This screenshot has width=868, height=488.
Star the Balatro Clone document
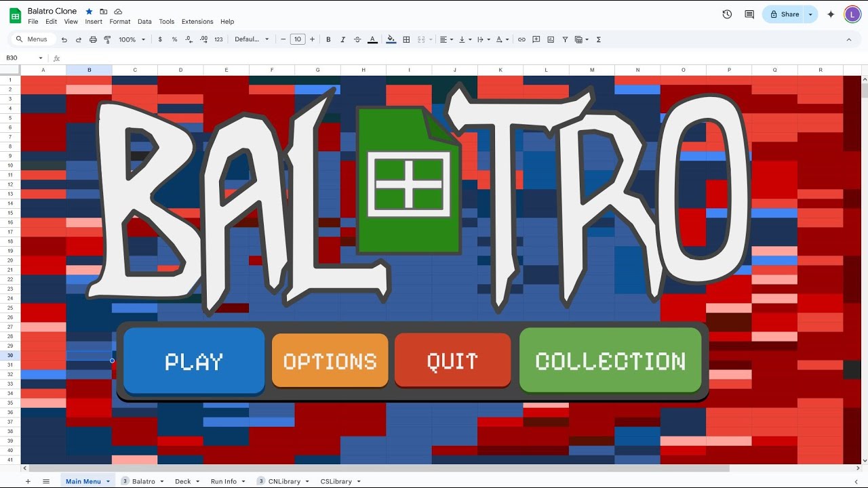pos(90,12)
